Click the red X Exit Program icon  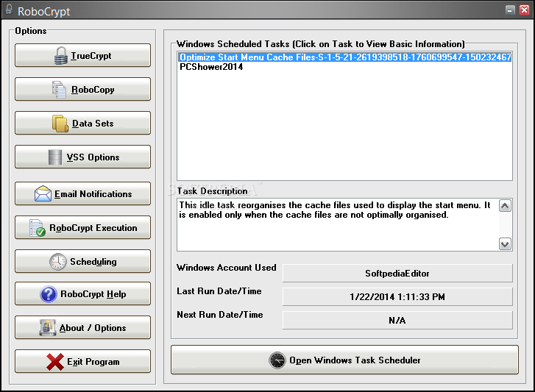[x=55, y=362]
